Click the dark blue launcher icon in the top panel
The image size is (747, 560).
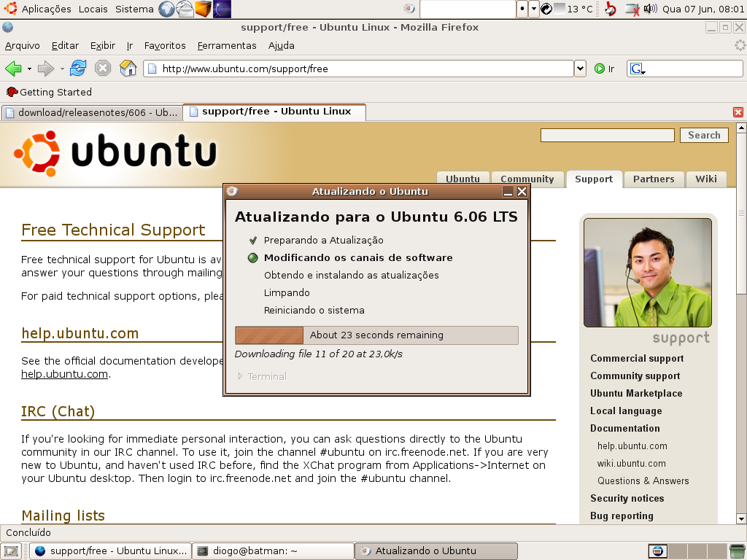point(222,9)
